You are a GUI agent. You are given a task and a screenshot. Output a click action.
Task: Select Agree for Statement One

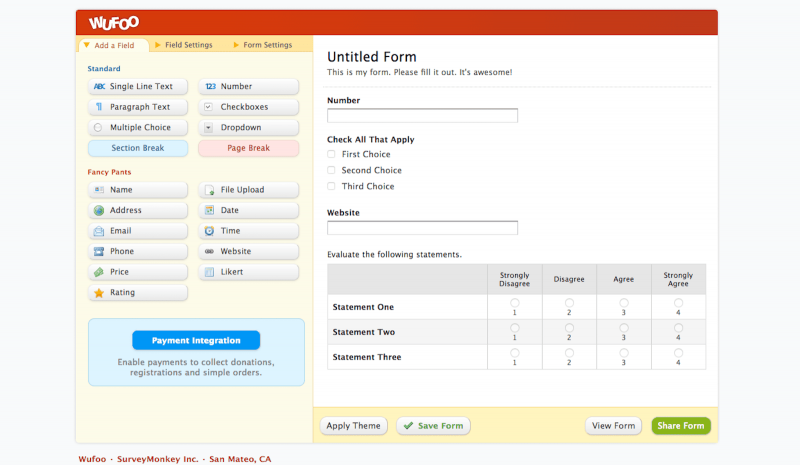pos(623,303)
